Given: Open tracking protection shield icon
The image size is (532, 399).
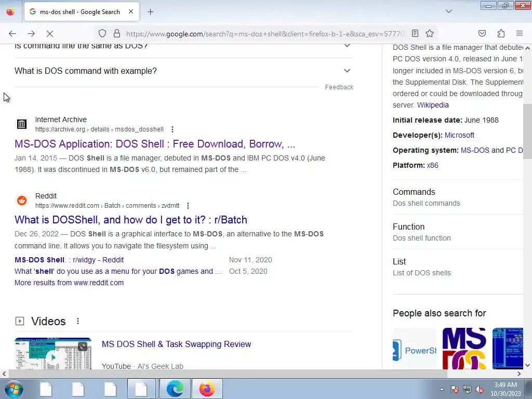Looking at the screenshot, I should (102, 33).
